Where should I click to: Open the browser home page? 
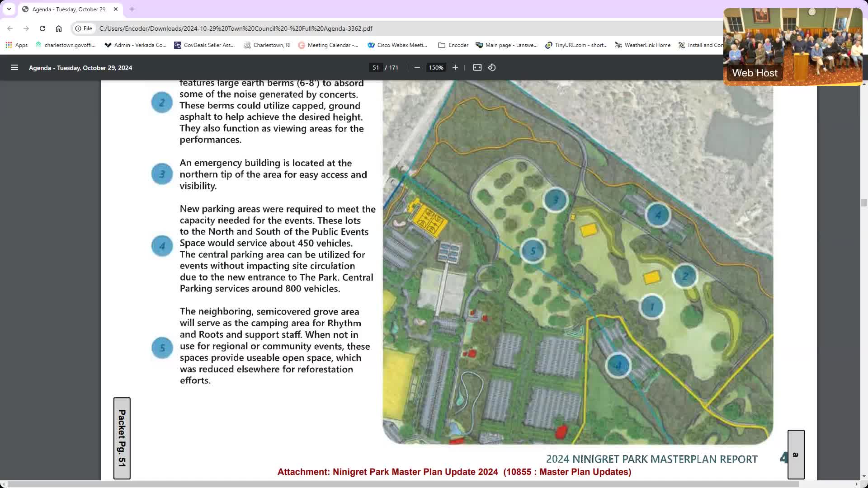[59, 28]
